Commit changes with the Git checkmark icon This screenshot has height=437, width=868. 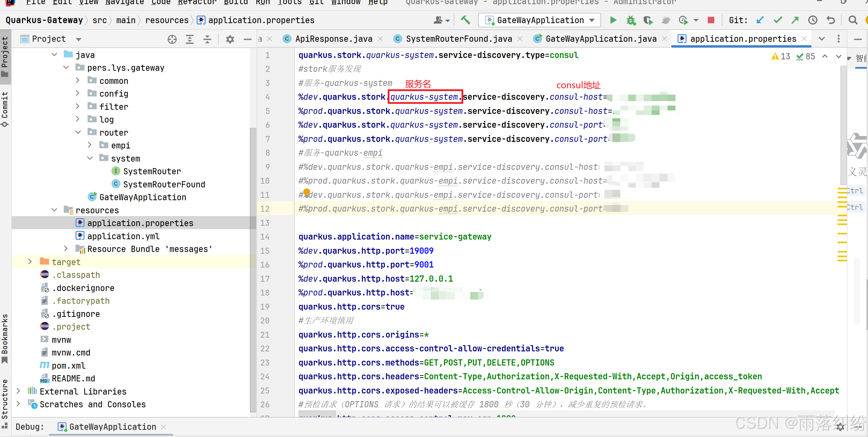click(x=778, y=20)
